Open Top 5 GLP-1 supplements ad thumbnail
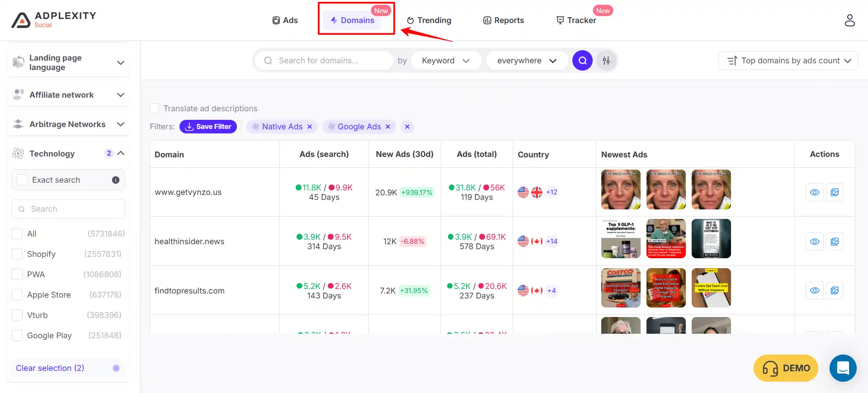Image resolution: width=868 pixels, height=393 pixels. (x=621, y=238)
